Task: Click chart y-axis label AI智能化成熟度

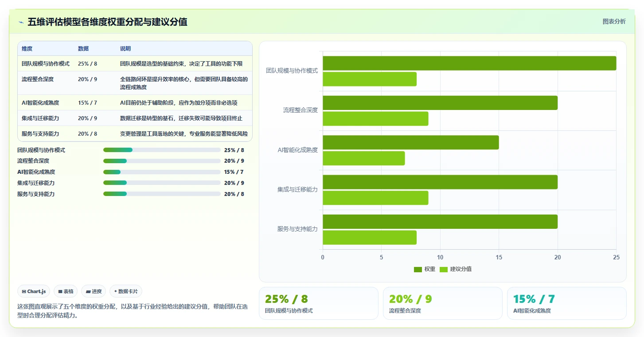Action: pyautogui.click(x=298, y=150)
